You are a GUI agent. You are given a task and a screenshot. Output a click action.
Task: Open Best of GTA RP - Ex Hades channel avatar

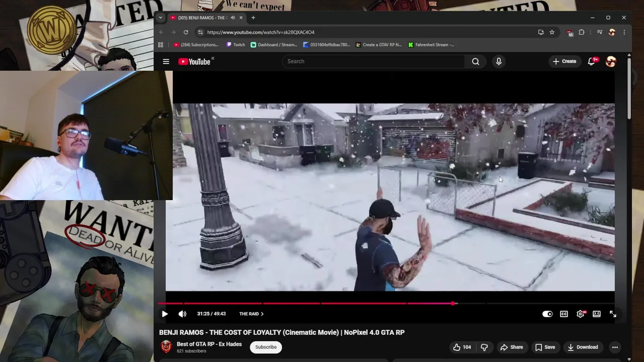point(166,347)
